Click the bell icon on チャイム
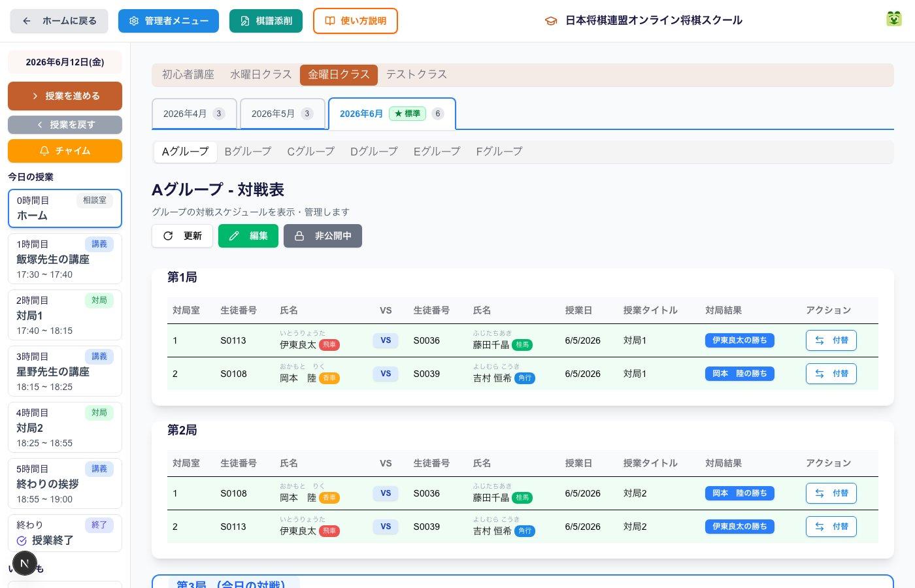Viewport: 915px width, 588px height. coord(44,151)
